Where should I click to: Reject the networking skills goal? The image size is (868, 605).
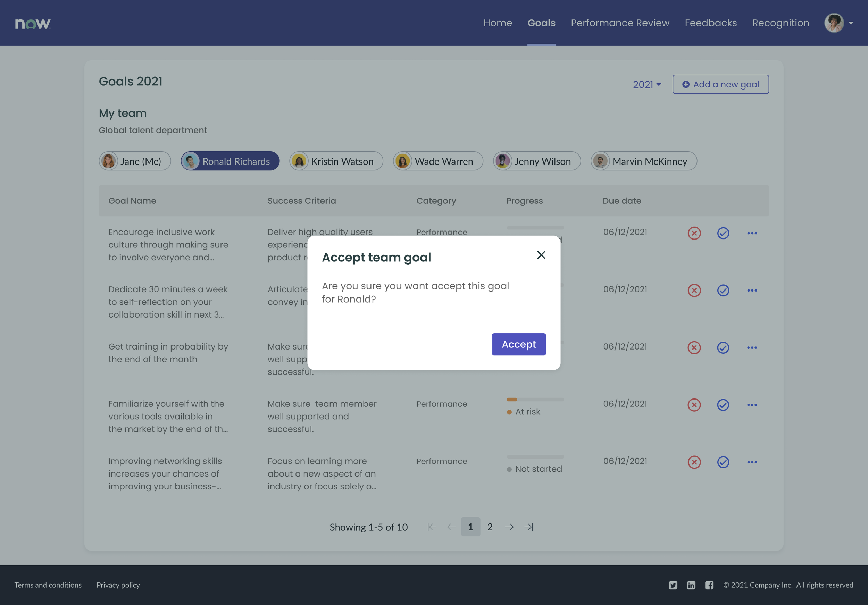(694, 462)
